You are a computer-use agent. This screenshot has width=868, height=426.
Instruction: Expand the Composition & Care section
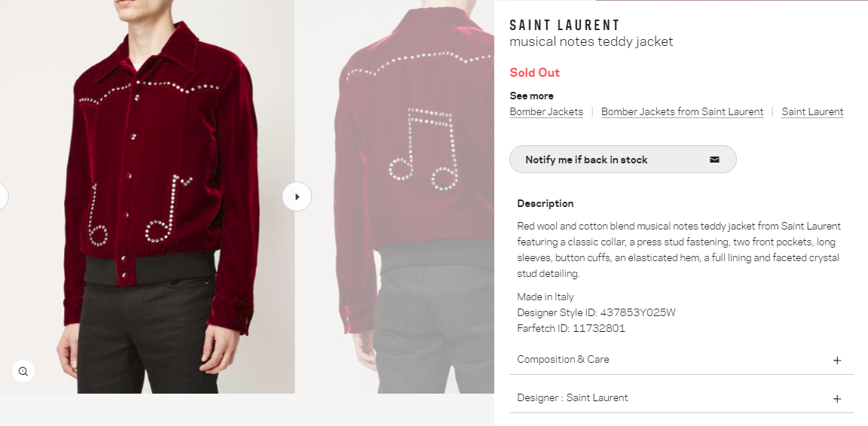click(681, 360)
